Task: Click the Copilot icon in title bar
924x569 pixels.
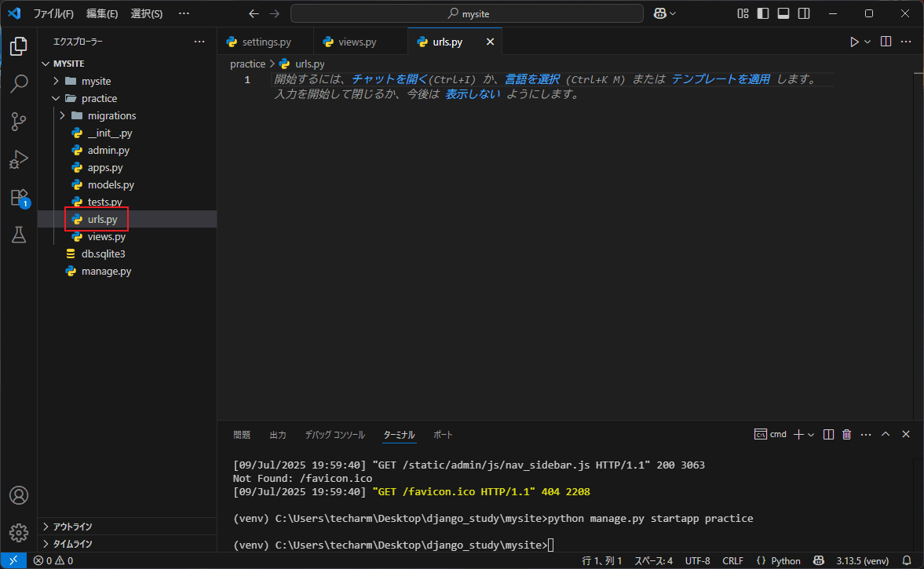Action: tap(660, 13)
